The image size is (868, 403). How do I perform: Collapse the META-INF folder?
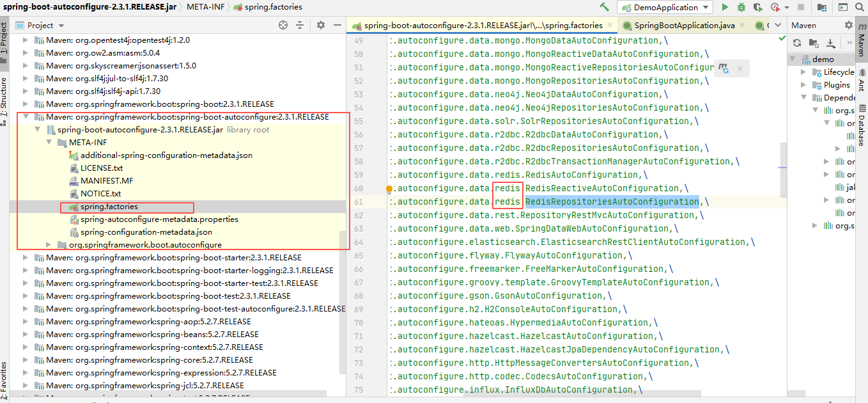(x=49, y=143)
